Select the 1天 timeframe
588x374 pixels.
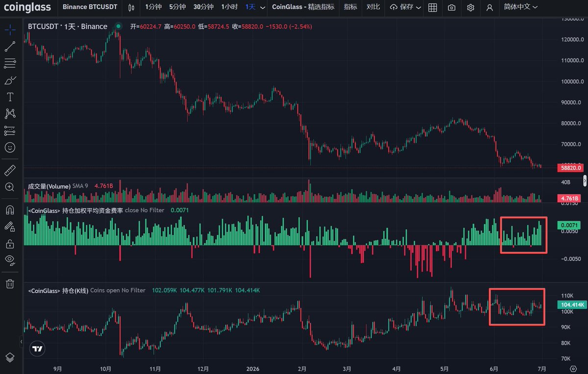[250, 7]
